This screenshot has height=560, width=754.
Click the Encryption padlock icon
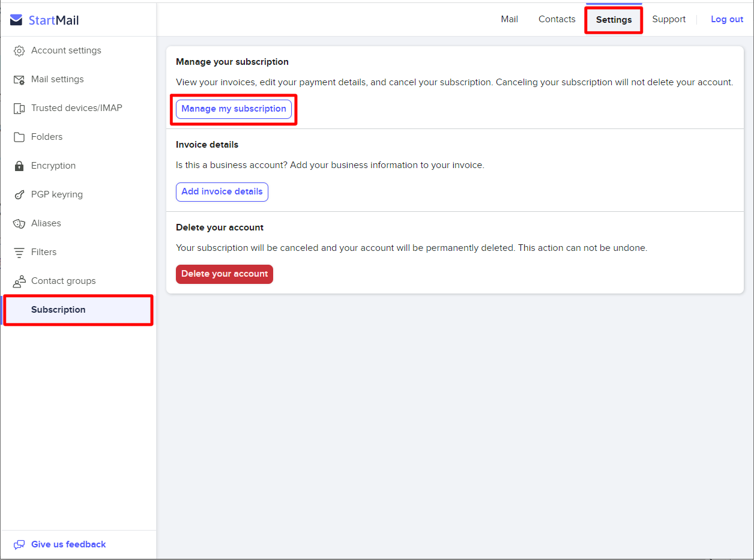(x=19, y=166)
